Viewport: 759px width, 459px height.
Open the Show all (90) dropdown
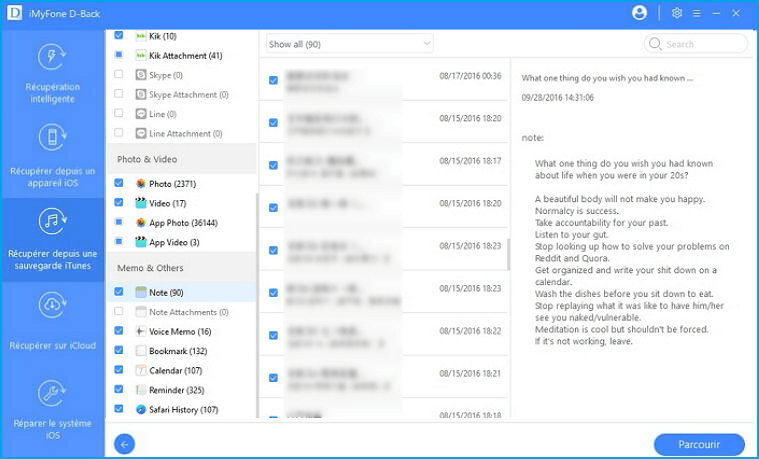tap(349, 44)
